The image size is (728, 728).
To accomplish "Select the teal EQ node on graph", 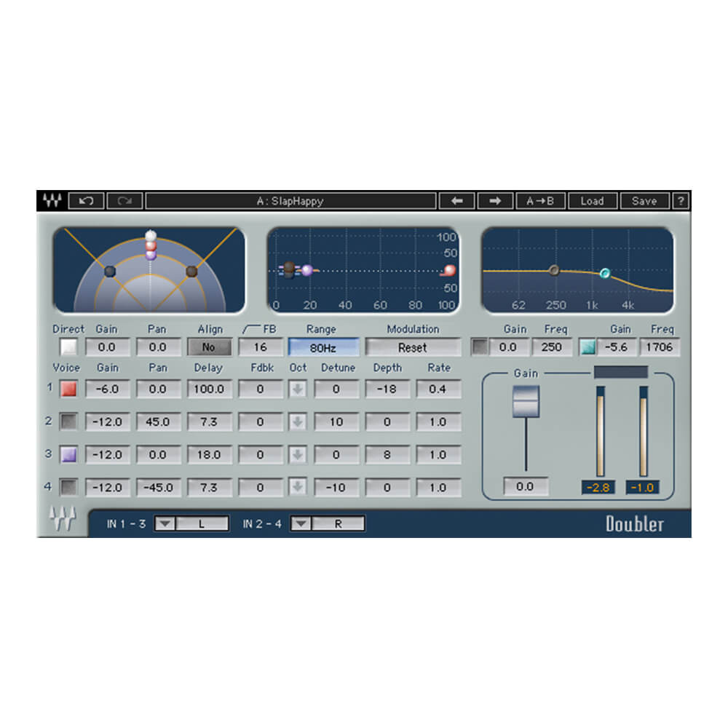I will [604, 273].
